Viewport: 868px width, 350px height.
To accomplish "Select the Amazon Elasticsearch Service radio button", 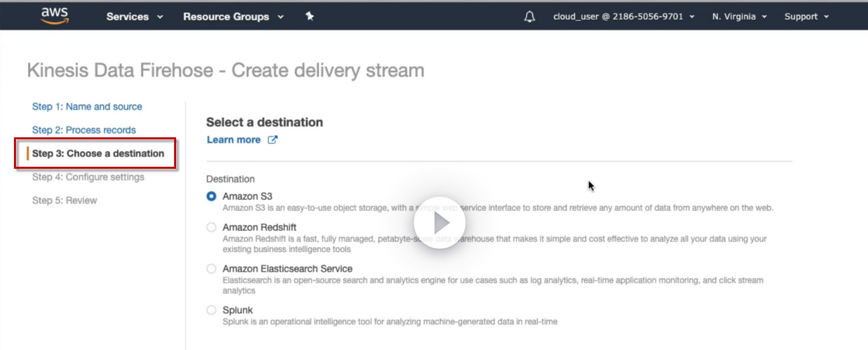I will [x=212, y=269].
